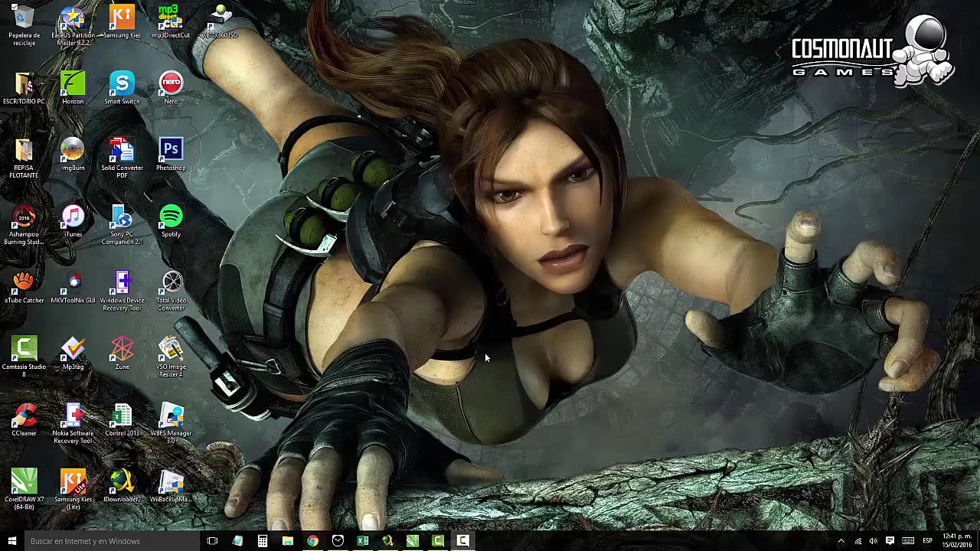The height and width of the screenshot is (551, 980).
Task: Open Task View from the taskbar
Action: coord(212,541)
